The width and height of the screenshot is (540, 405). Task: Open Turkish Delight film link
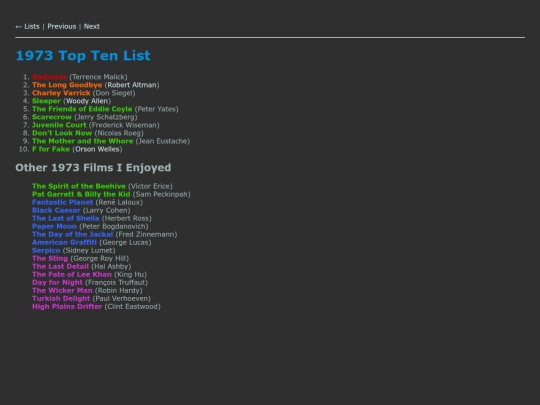click(x=61, y=299)
